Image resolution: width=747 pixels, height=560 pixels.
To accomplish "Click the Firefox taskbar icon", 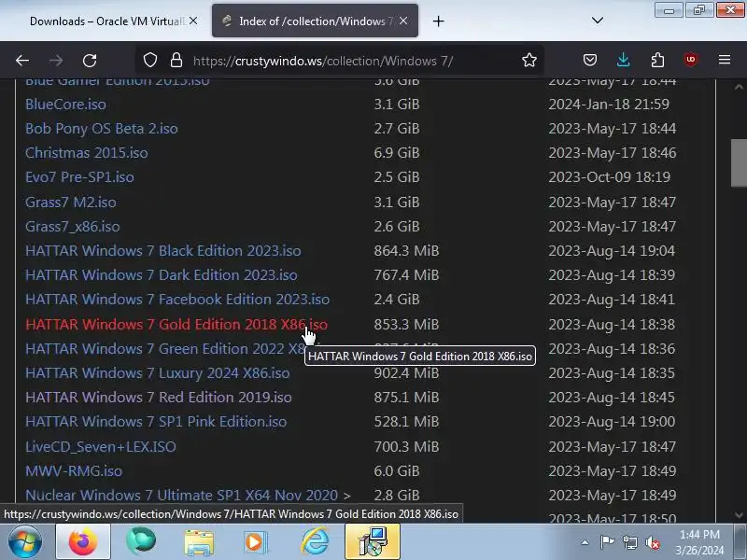I will (83, 541).
